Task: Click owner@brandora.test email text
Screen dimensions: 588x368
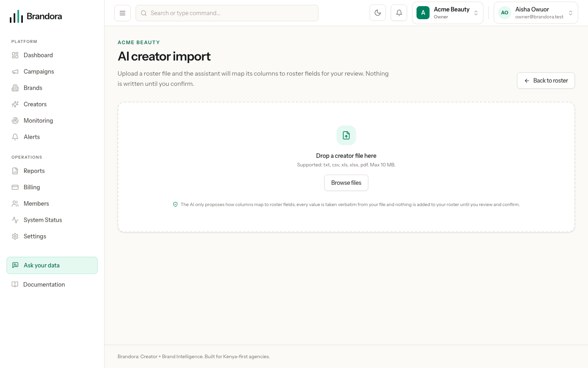Action: 539,17
